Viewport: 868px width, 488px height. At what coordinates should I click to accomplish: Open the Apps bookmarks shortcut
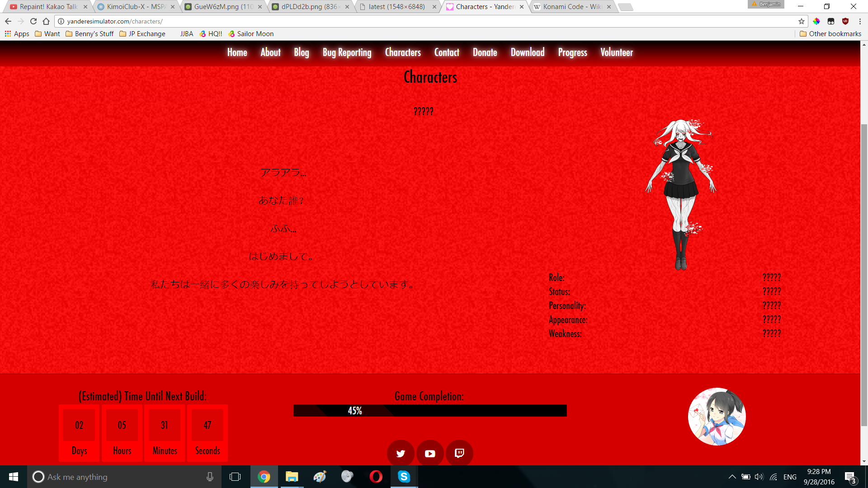[17, 34]
